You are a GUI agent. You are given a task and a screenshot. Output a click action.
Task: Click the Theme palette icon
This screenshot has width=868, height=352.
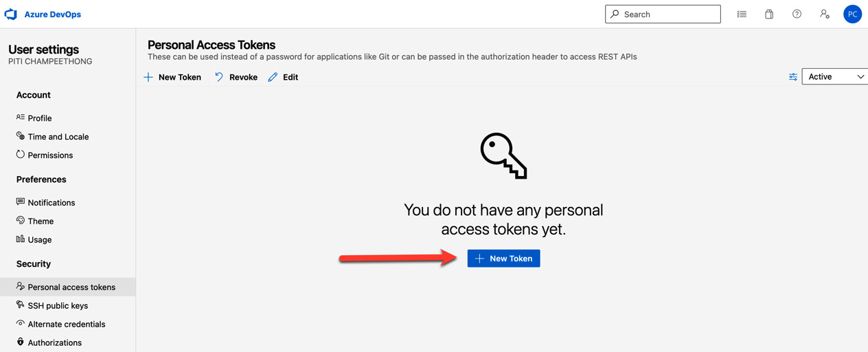(21, 221)
